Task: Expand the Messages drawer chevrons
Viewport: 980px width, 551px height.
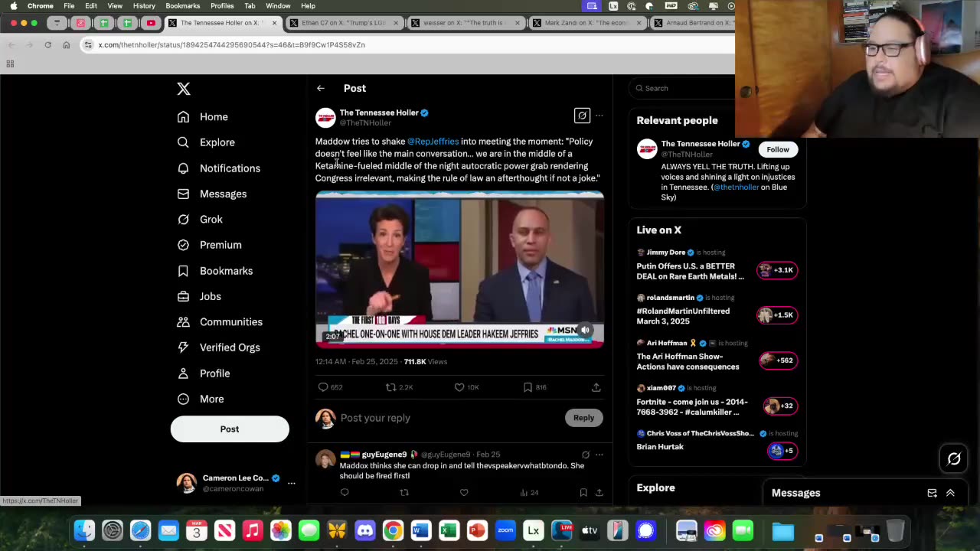Action: [950, 493]
